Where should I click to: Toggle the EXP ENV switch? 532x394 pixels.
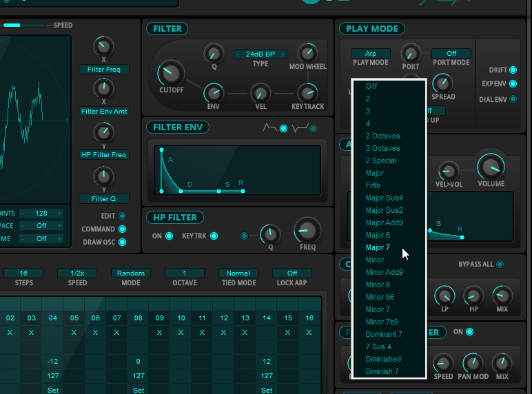513,83
